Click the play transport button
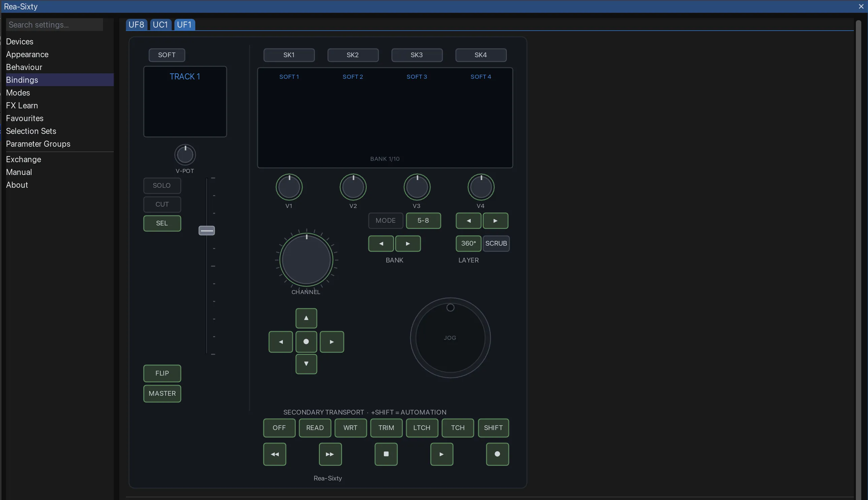This screenshot has height=500, width=868. 441,454
